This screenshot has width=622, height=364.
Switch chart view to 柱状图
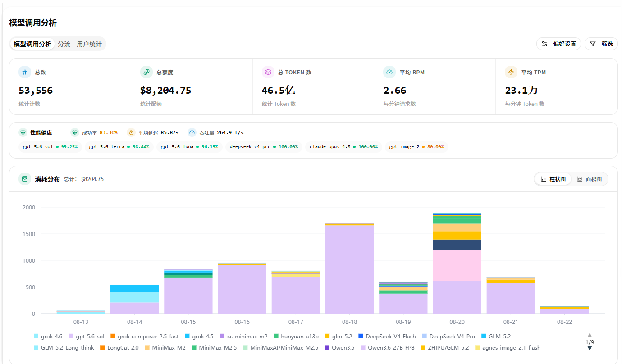click(x=553, y=179)
